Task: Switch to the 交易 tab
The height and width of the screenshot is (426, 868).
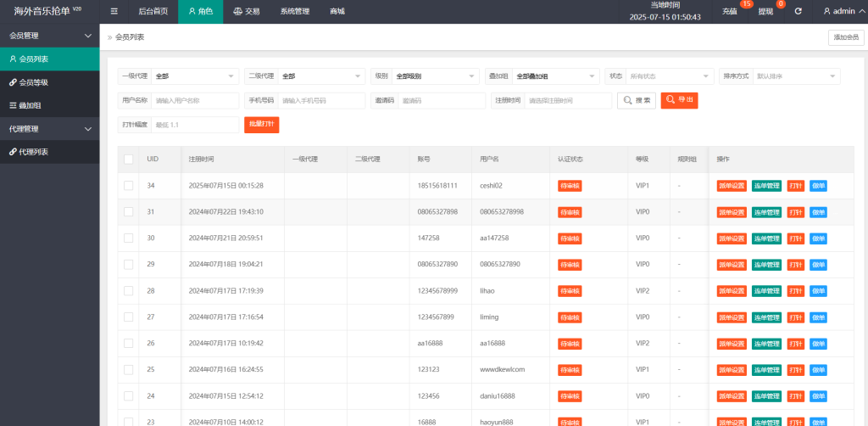Action: click(x=247, y=11)
